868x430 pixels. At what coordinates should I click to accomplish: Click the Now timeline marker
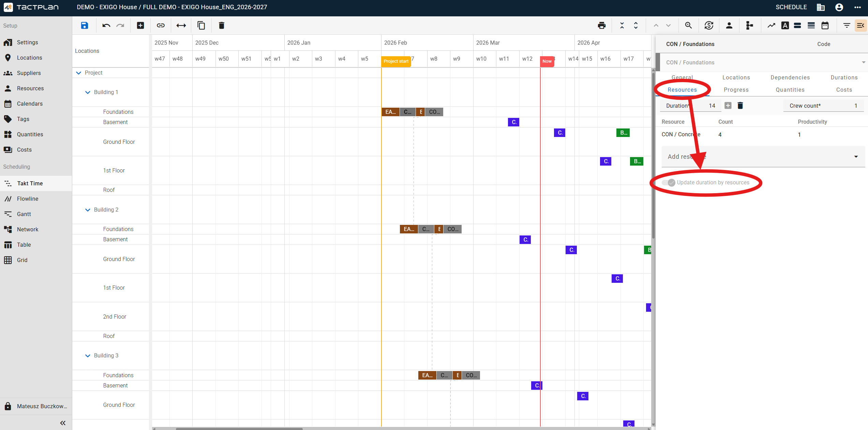(x=547, y=61)
